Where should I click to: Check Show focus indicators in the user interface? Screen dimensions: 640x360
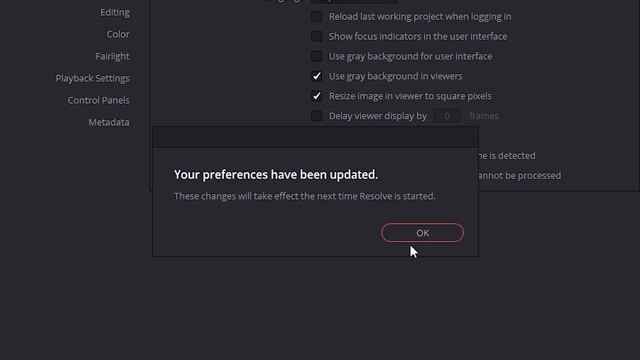click(316, 36)
